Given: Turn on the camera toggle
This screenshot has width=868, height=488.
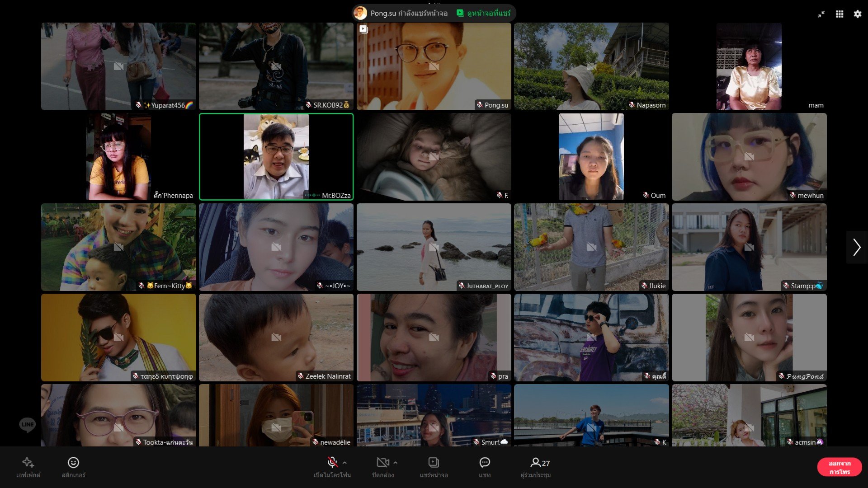Looking at the screenshot, I should tap(382, 462).
